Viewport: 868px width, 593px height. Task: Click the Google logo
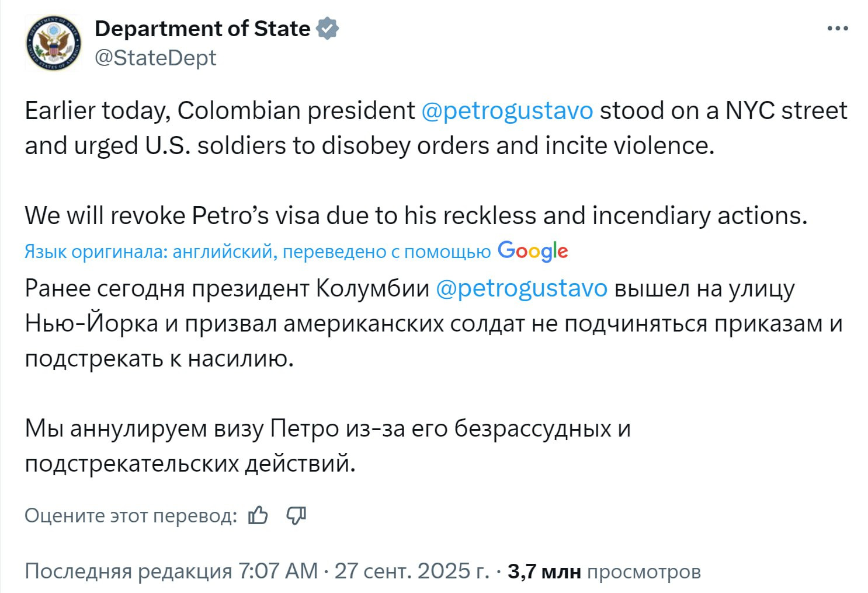point(532,251)
